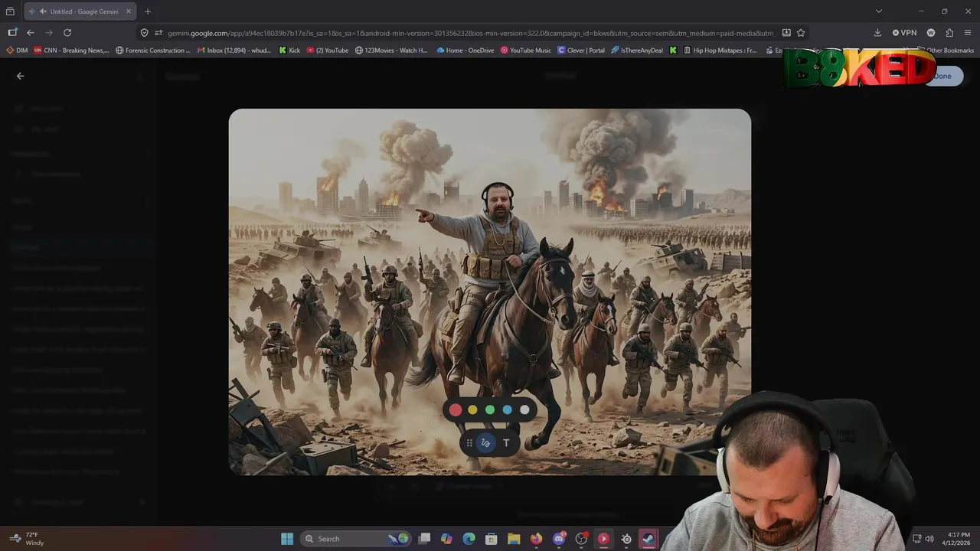
Task: Grab the toolbar drag handle dots
Action: (x=469, y=443)
